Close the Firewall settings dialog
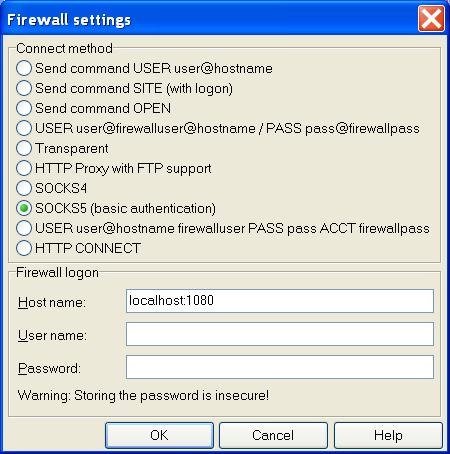The image size is (450, 454). click(x=431, y=19)
